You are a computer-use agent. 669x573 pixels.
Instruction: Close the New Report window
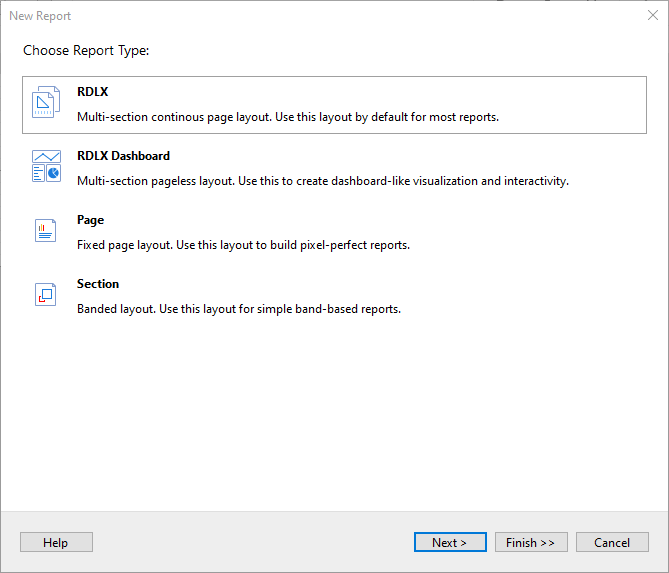tap(653, 15)
